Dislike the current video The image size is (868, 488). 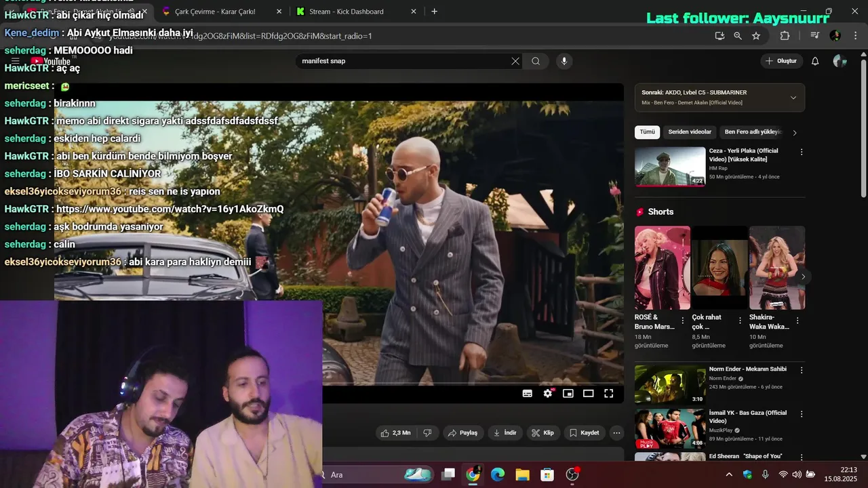tap(427, 432)
